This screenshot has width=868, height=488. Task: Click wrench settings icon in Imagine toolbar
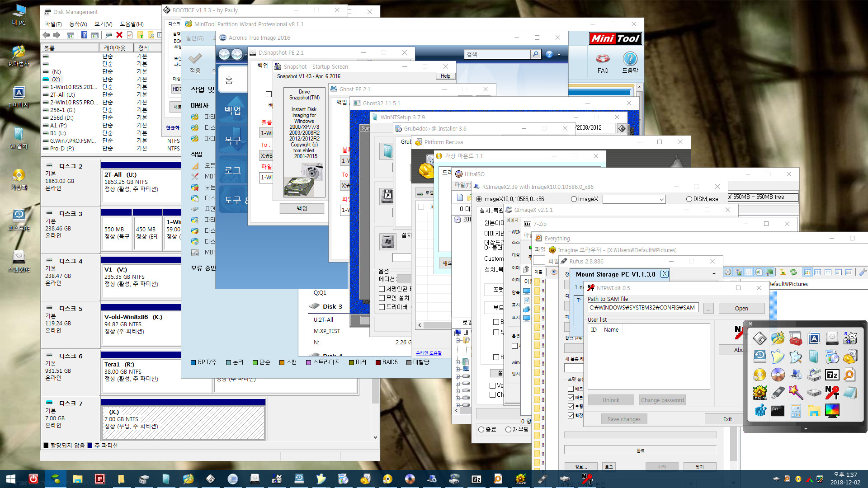pos(863,272)
